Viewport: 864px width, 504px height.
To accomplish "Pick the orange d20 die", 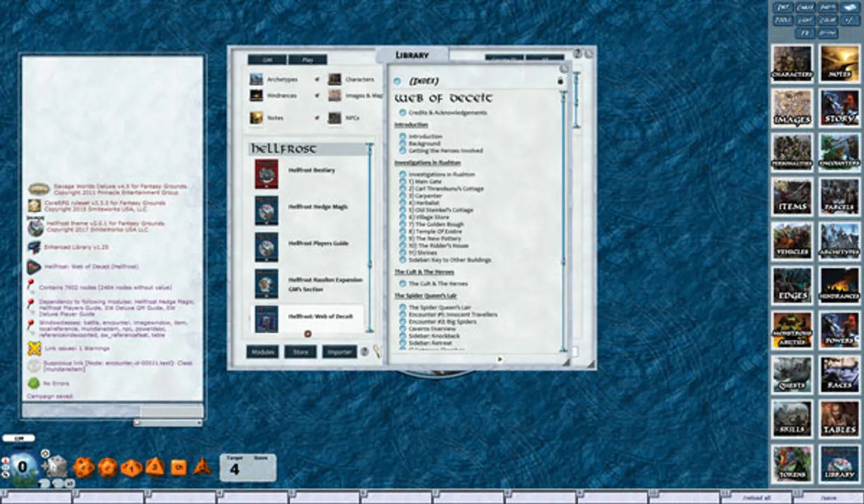I will (x=83, y=467).
